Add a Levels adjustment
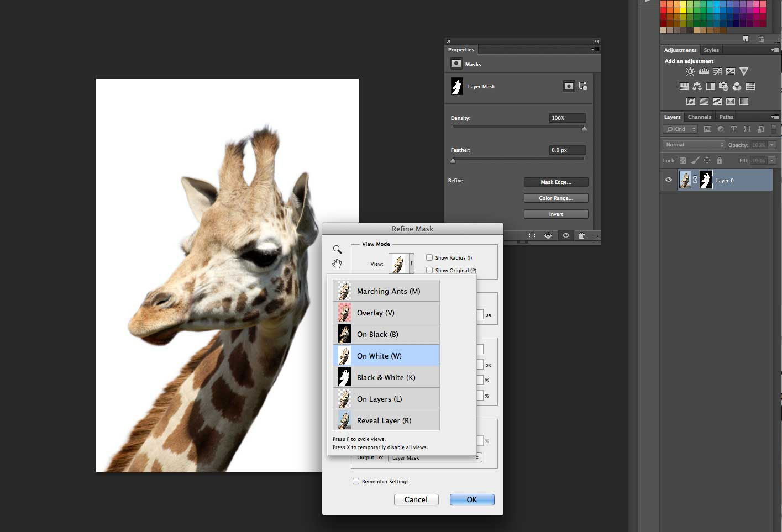The image size is (782, 532). tap(704, 72)
